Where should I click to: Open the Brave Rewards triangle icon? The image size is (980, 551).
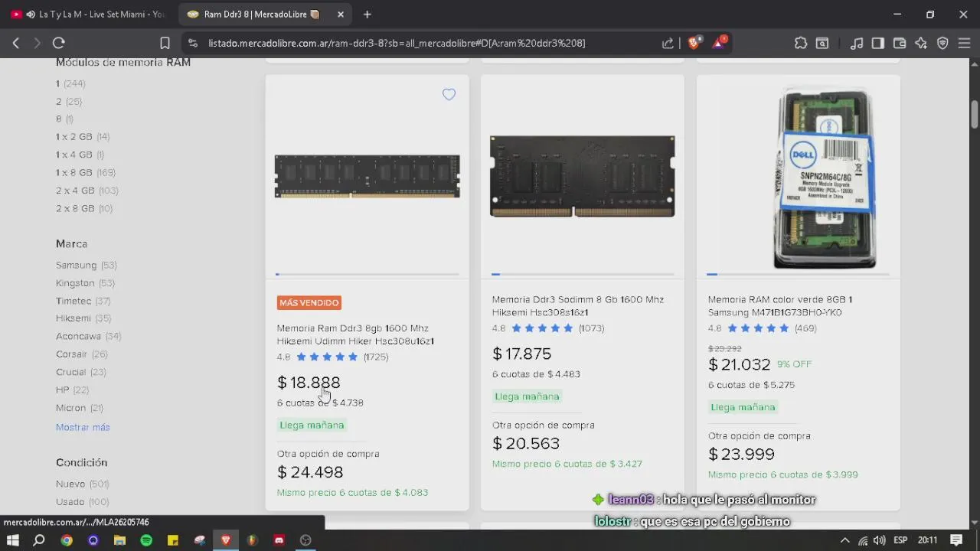pyautogui.click(x=719, y=43)
